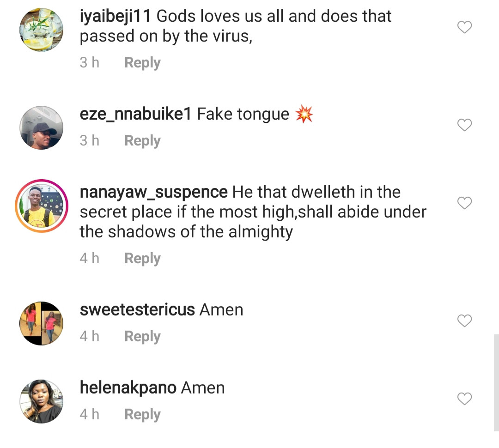Open eze_nnabuike1's profile picture
This screenshot has width=499, height=448.
[x=41, y=127]
